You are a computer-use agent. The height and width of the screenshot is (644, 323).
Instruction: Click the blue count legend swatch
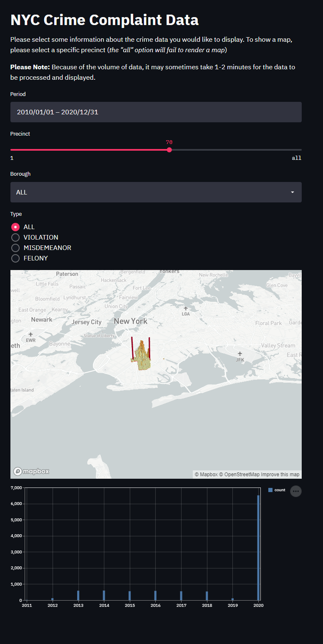[x=270, y=490]
